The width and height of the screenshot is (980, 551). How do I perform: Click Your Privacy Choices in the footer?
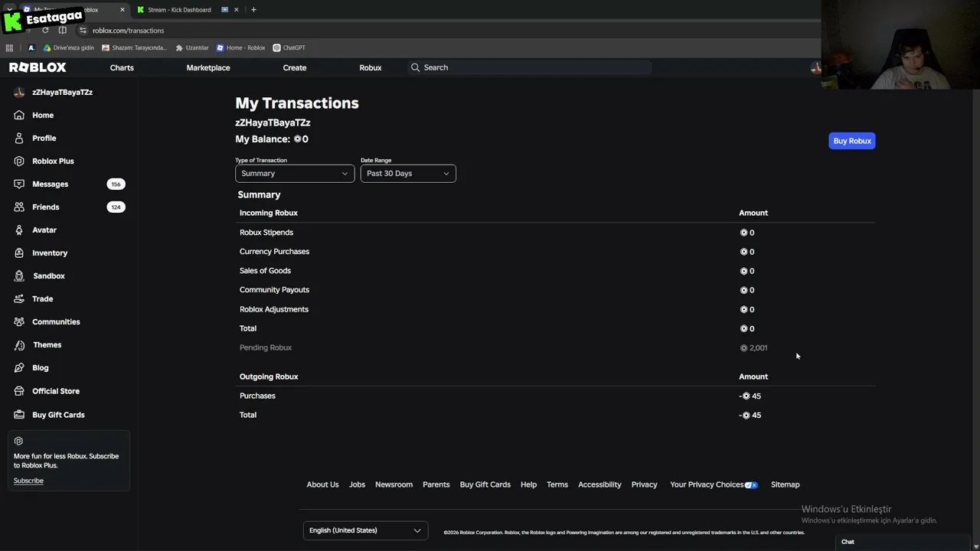click(x=714, y=484)
